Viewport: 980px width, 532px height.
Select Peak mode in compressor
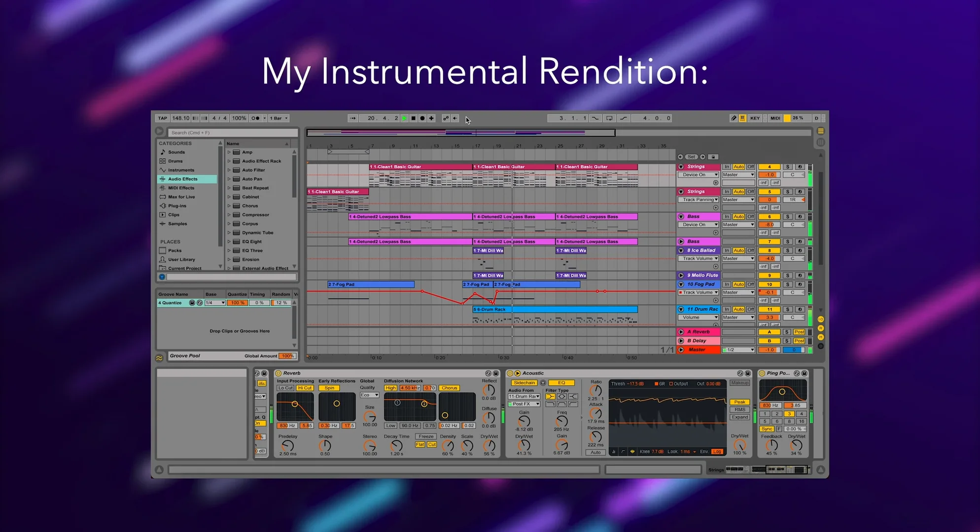(x=740, y=402)
